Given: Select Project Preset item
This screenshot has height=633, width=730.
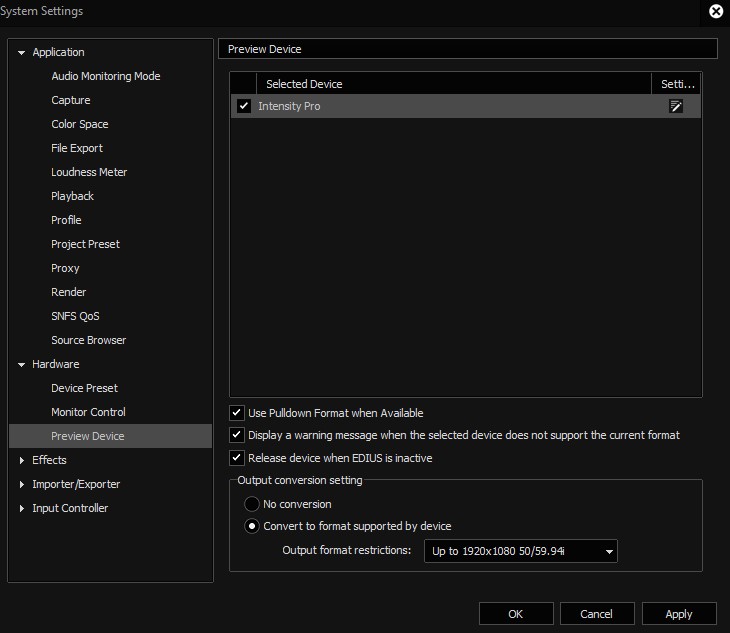Looking at the screenshot, I should [85, 244].
